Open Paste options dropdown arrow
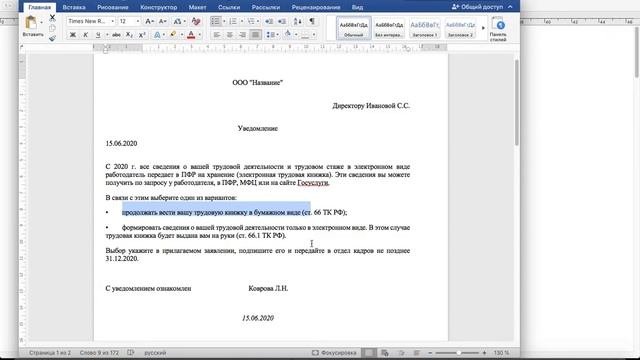Screen dimensions: 640x360 point(41,23)
